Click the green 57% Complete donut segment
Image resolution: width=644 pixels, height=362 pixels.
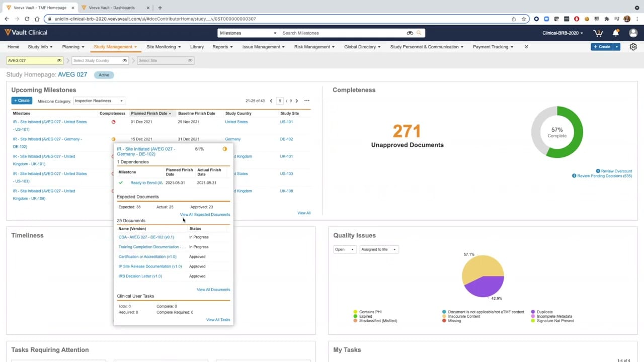(x=573, y=132)
